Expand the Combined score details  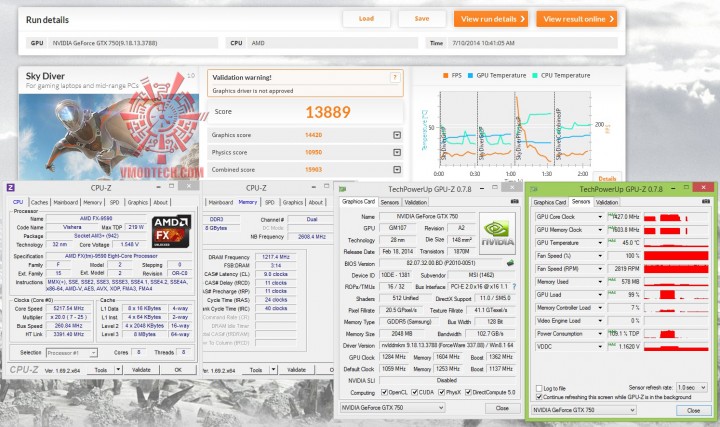[397, 169]
